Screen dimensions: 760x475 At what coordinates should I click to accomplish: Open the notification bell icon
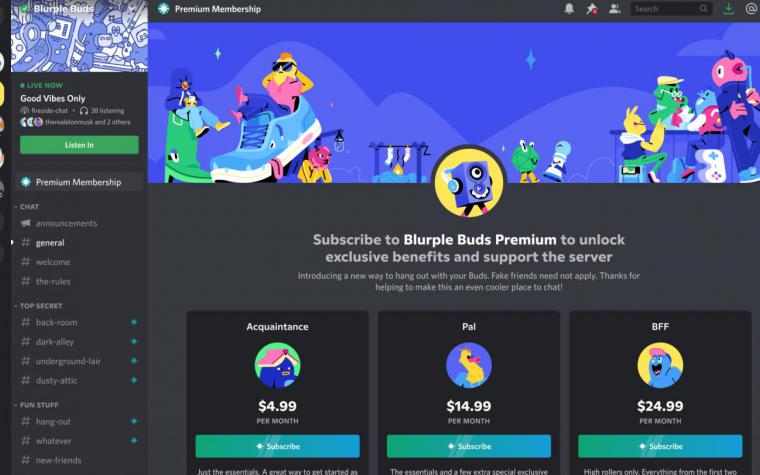pos(569,9)
